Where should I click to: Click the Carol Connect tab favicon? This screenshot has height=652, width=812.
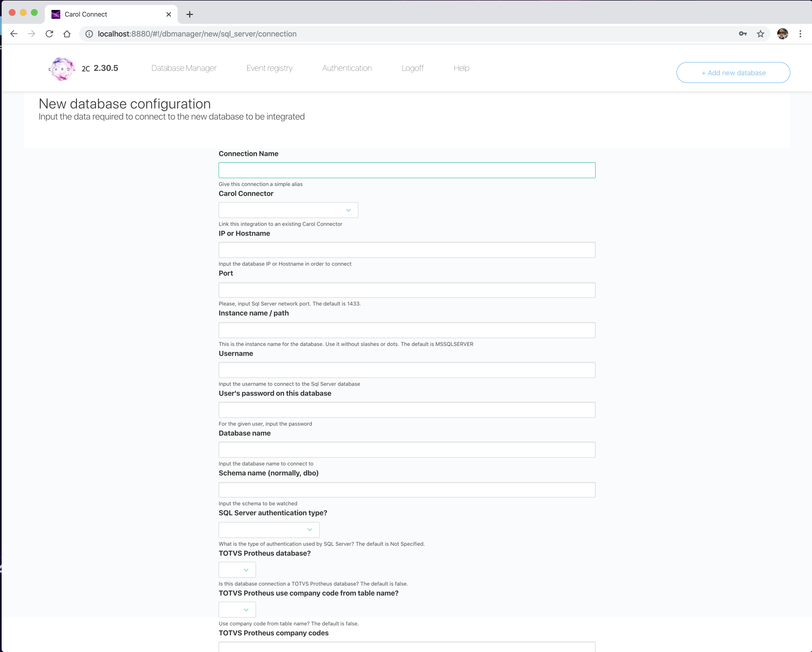56,14
